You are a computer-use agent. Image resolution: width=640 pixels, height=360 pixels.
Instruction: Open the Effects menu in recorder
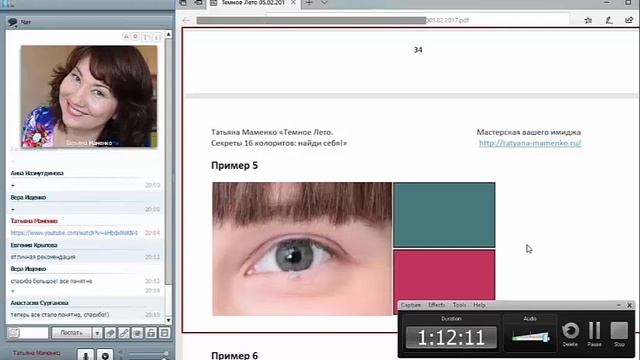click(436, 305)
